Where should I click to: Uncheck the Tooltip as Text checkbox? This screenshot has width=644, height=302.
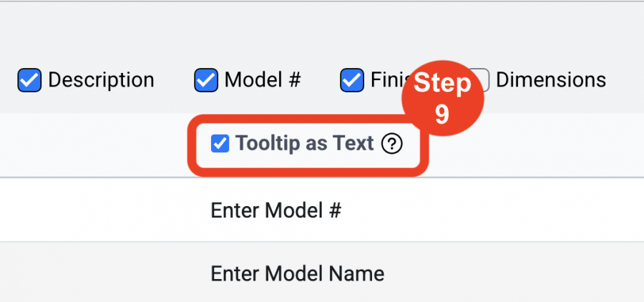(x=220, y=145)
